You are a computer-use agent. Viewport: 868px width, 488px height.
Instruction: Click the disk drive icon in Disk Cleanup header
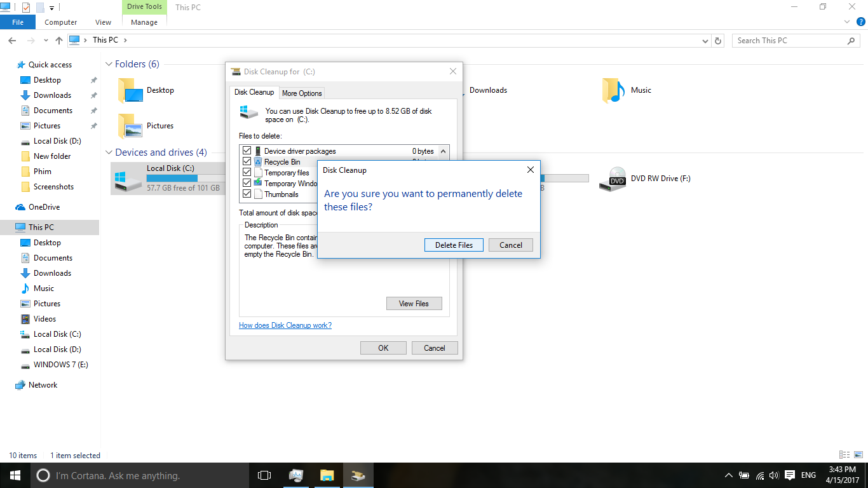click(x=248, y=112)
